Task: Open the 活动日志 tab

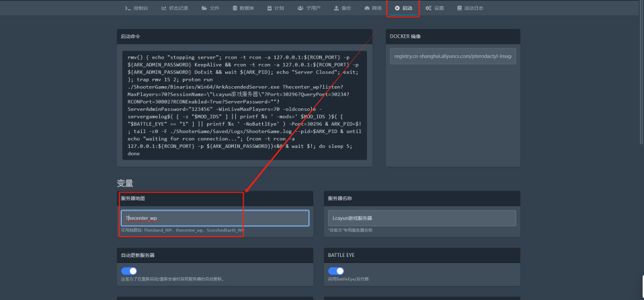Action: pos(470,8)
